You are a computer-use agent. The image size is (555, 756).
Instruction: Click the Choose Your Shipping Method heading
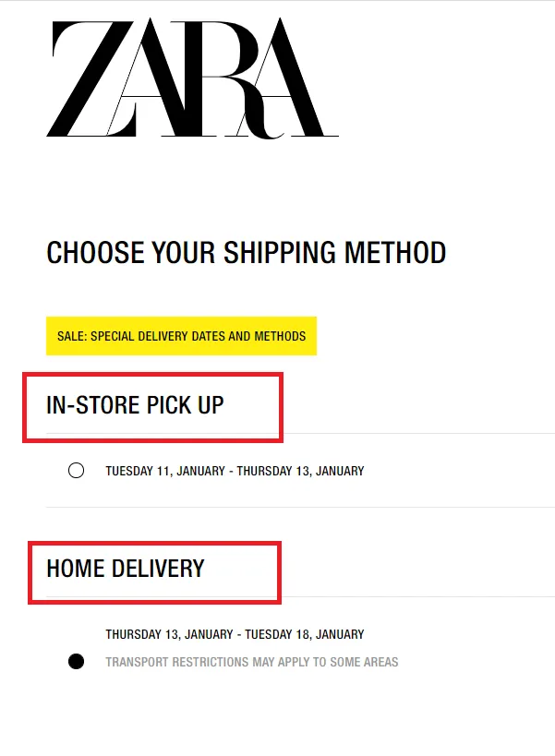(247, 252)
